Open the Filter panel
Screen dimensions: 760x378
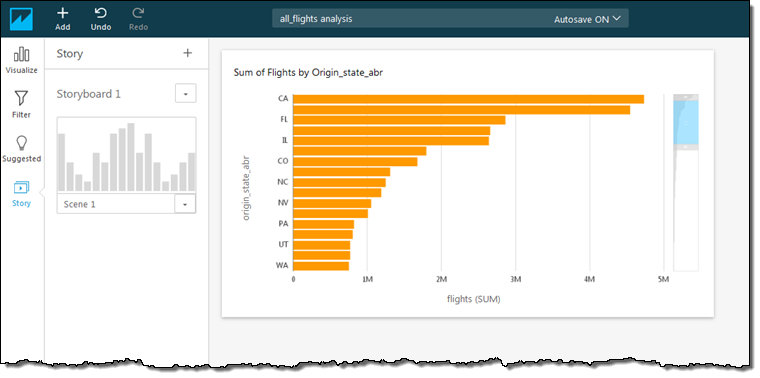21,104
